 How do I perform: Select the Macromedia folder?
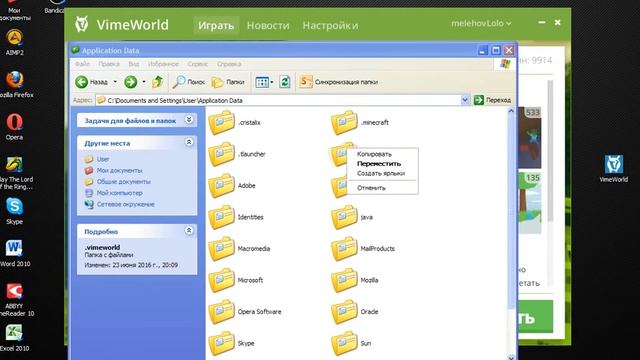tap(239, 249)
